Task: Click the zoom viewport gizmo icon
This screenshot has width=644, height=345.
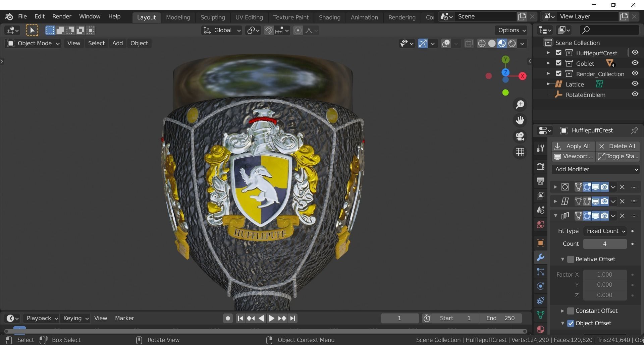Action: coord(520,105)
